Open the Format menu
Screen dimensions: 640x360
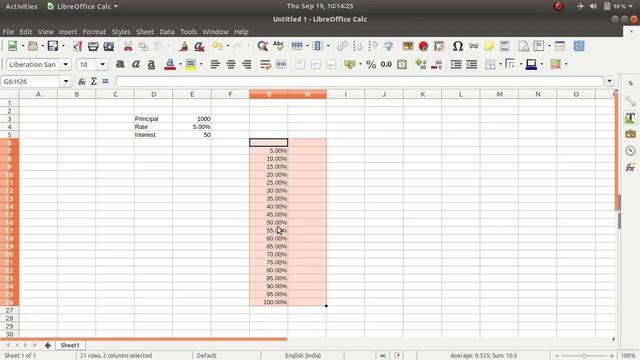point(94,31)
